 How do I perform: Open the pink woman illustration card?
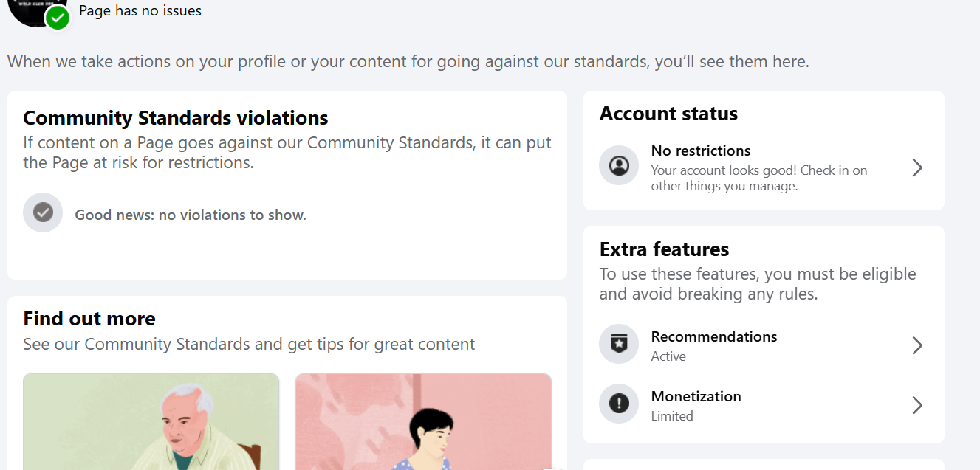coord(423,422)
